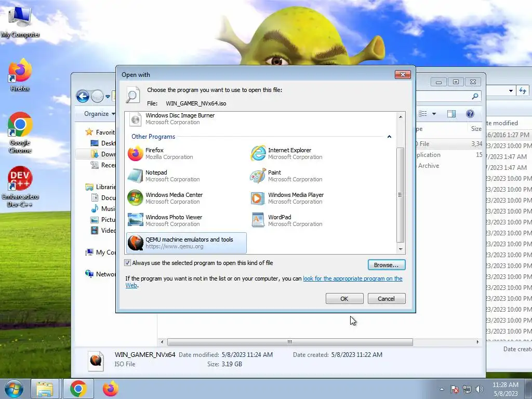Screen dimensions: 532x399
Task: Select Videos library in navigation pane
Action: (x=103, y=230)
